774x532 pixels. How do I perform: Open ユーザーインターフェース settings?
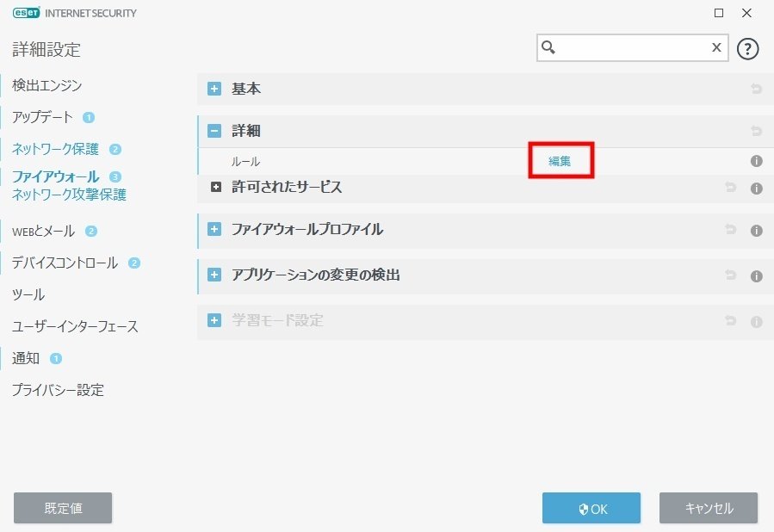click(75, 326)
